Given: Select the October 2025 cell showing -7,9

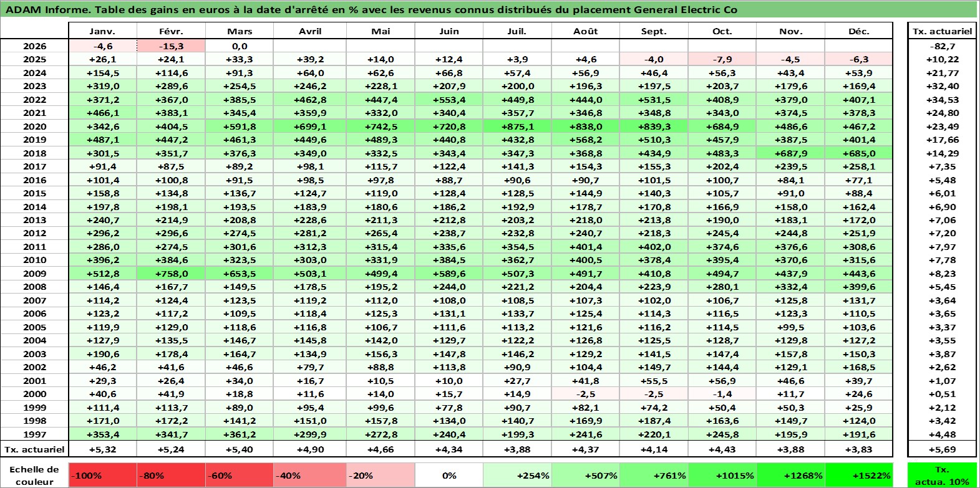Looking at the screenshot, I should pyautogui.click(x=722, y=59).
